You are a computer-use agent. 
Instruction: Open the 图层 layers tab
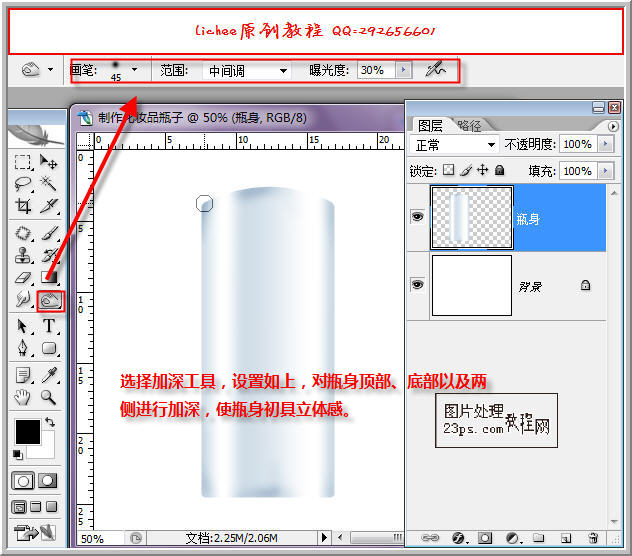point(430,125)
